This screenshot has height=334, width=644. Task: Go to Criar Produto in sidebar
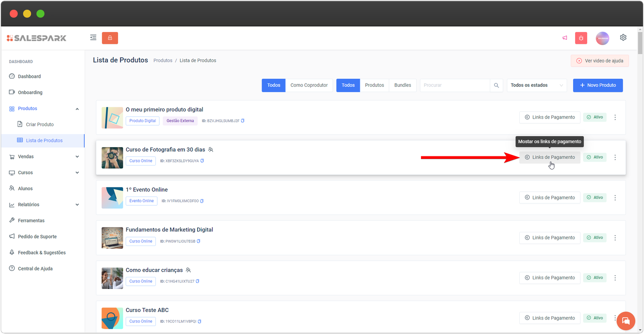[39, 125]
